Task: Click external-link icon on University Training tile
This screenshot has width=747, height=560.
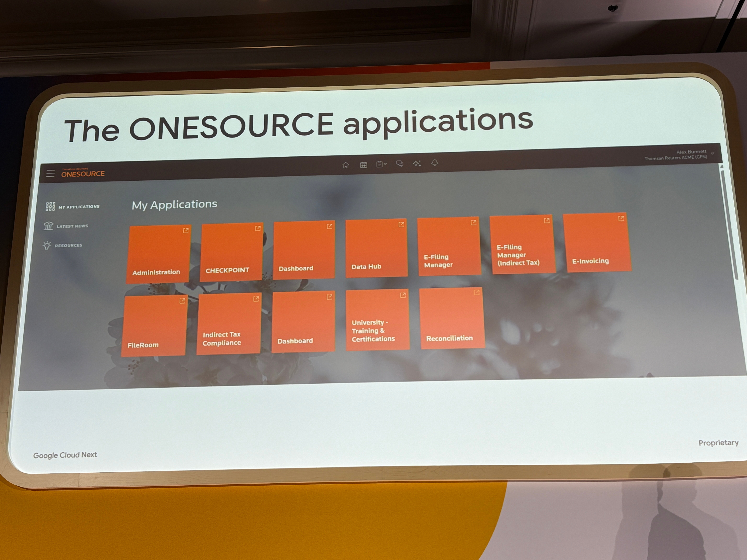Action: click(403, 295)
